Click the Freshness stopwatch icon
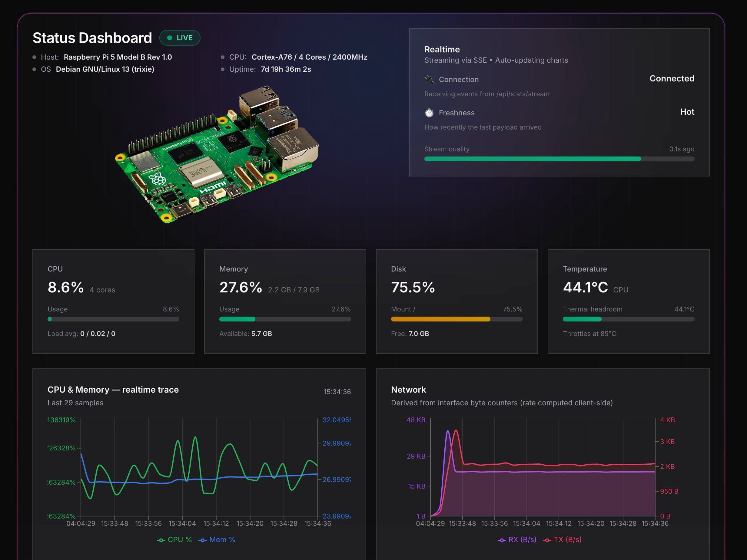This screenshot has width=747, height=560. click(429, 113)
